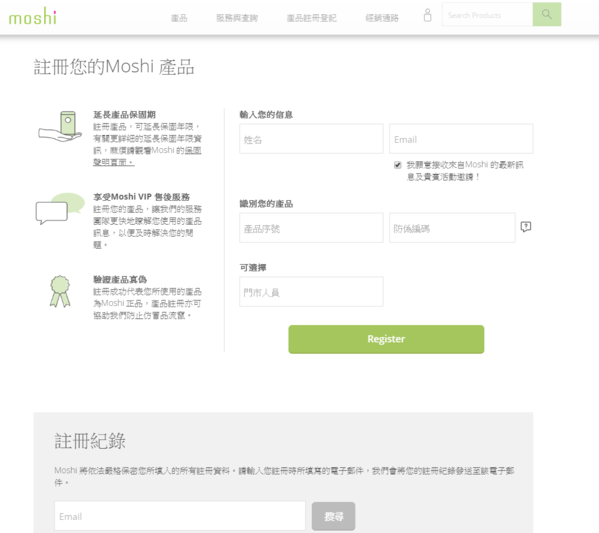This screenshot has height=533, width=599.
Task: Click the 延長產品保固期 heading
Action: 125,115
